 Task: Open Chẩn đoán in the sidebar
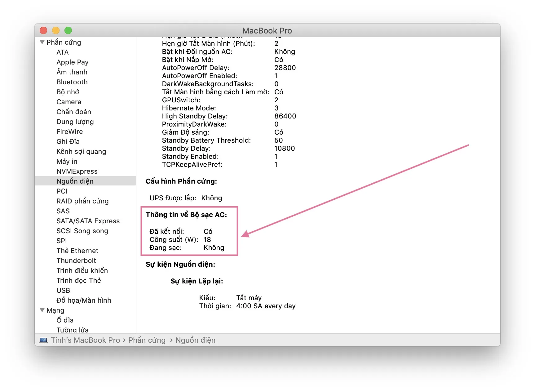(x=74, y=112)
